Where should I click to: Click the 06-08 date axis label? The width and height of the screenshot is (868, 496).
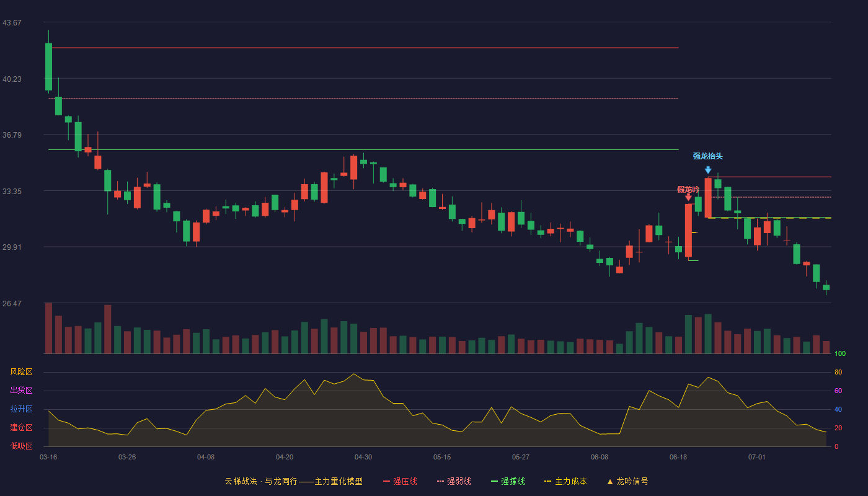coord(600,457)
